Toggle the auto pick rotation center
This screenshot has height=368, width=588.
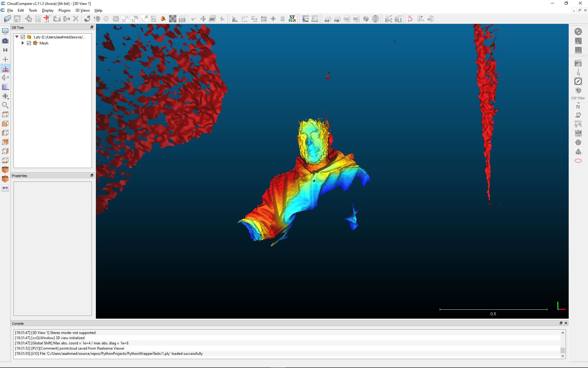pyautogui.click(x=5, y=68)
